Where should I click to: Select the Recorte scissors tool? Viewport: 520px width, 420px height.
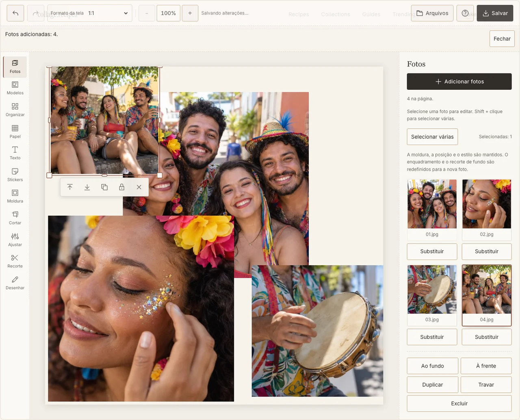coord(15,261)
